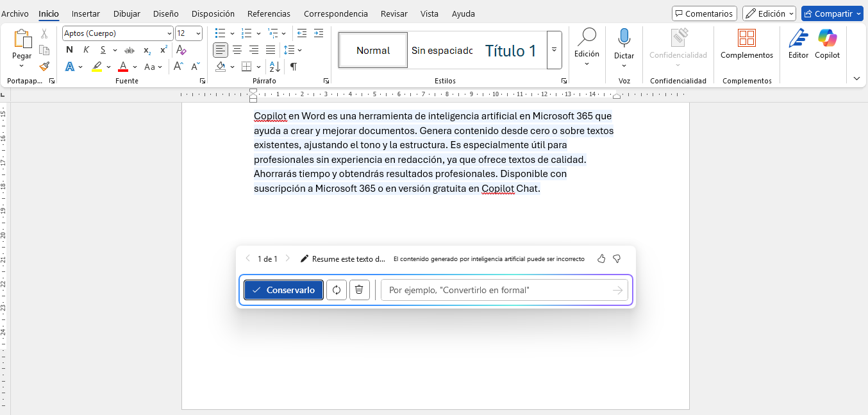Screen dimensions: 868x415
Task: Switch to the Insertar tab
Action: 86,13
